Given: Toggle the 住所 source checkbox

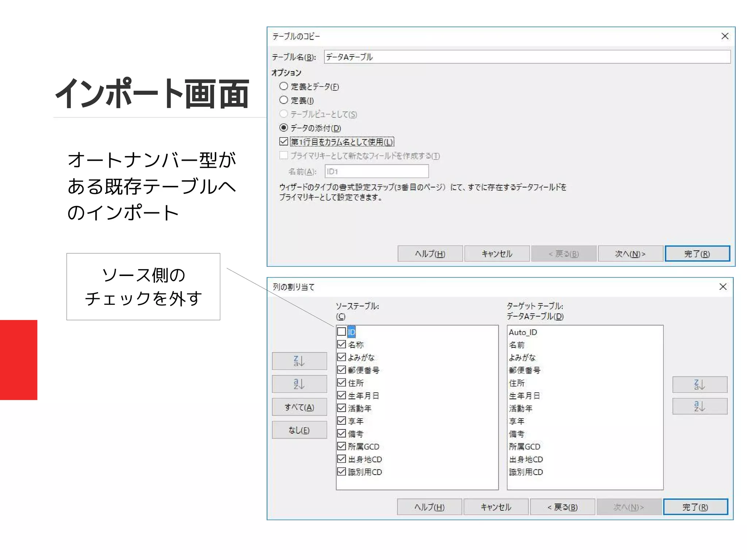Looking at the screenshot, I should click(341, 382).
